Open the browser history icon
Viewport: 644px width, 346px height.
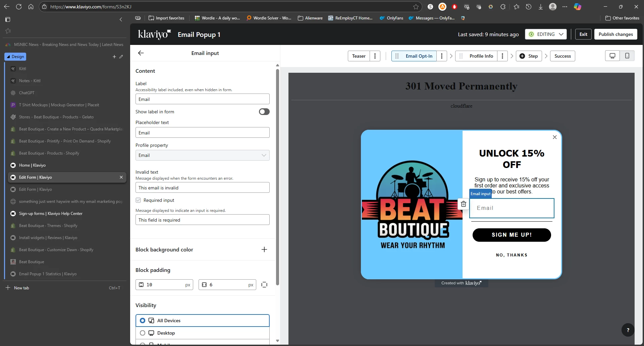pyautogui.click(x=529, y=7)
